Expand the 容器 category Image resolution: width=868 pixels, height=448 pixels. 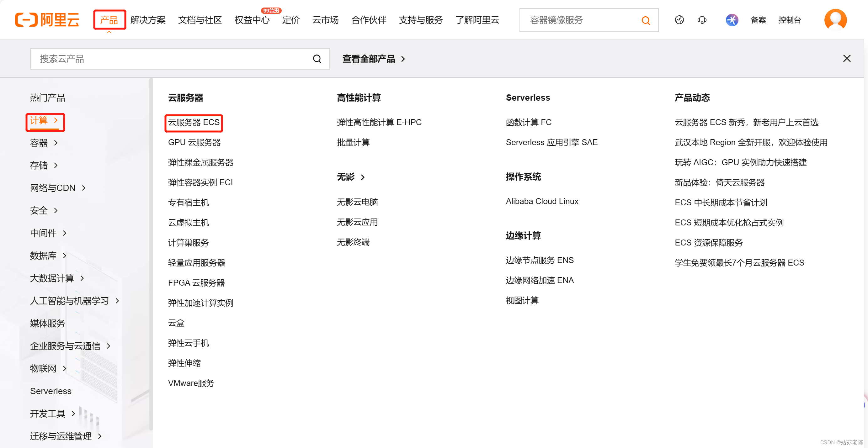44,143
